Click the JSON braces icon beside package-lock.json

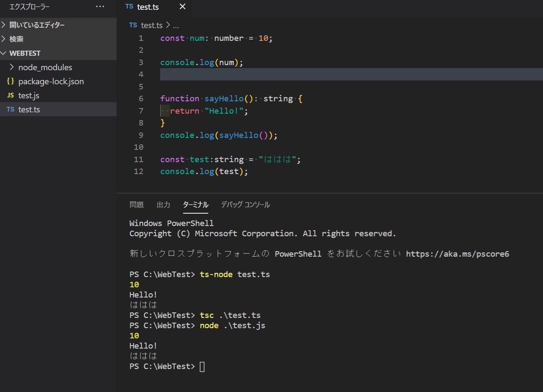11,81
